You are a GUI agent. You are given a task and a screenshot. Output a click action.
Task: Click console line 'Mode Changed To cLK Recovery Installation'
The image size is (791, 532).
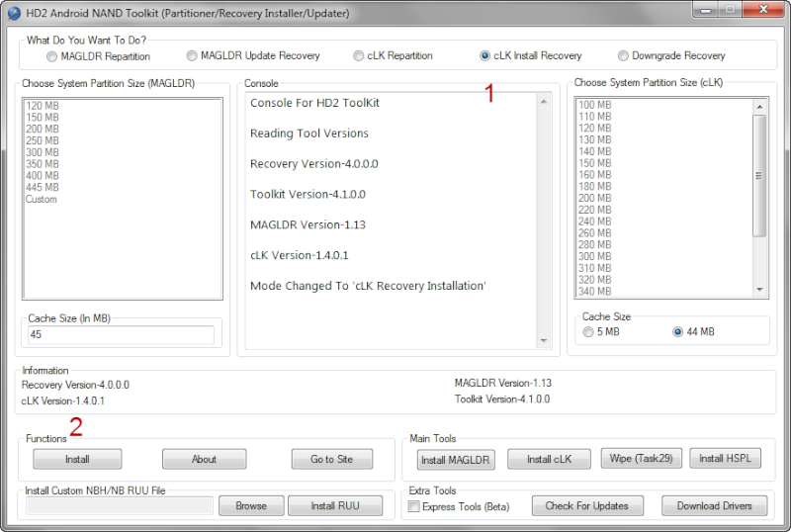[368, 286]
